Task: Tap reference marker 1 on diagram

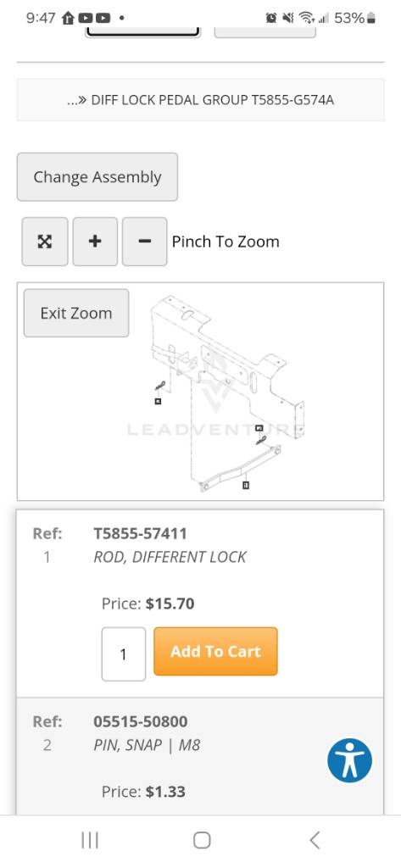Action: (246, 485)
